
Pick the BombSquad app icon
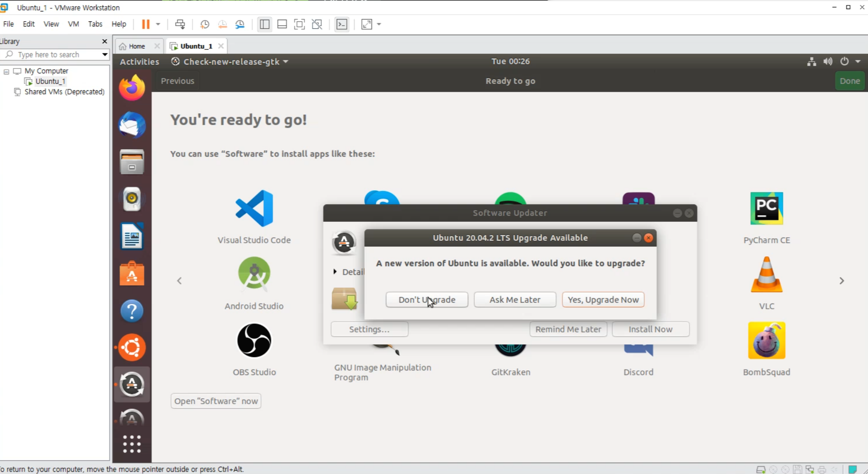767,340
